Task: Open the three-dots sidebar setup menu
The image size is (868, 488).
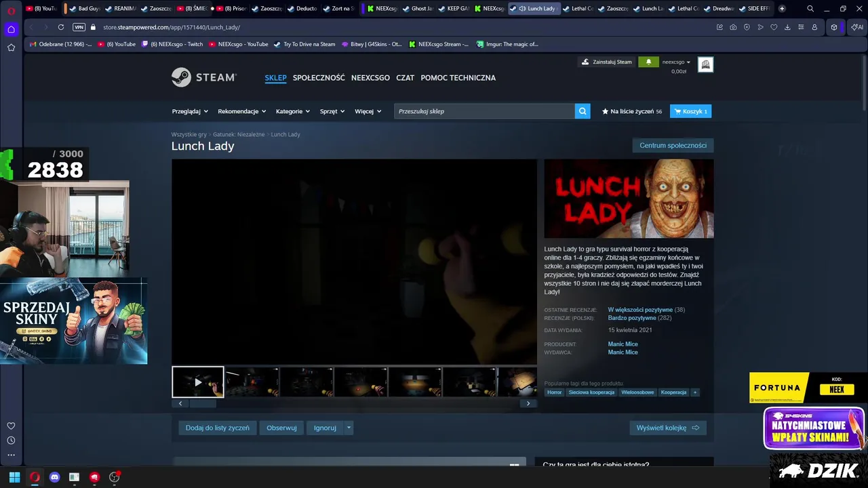Action: pos(11,455)
